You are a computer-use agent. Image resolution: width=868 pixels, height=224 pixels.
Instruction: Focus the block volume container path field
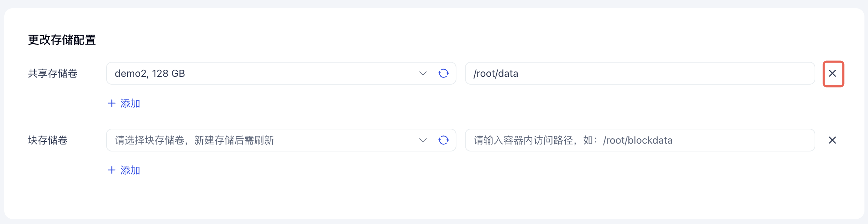[639, 140]
